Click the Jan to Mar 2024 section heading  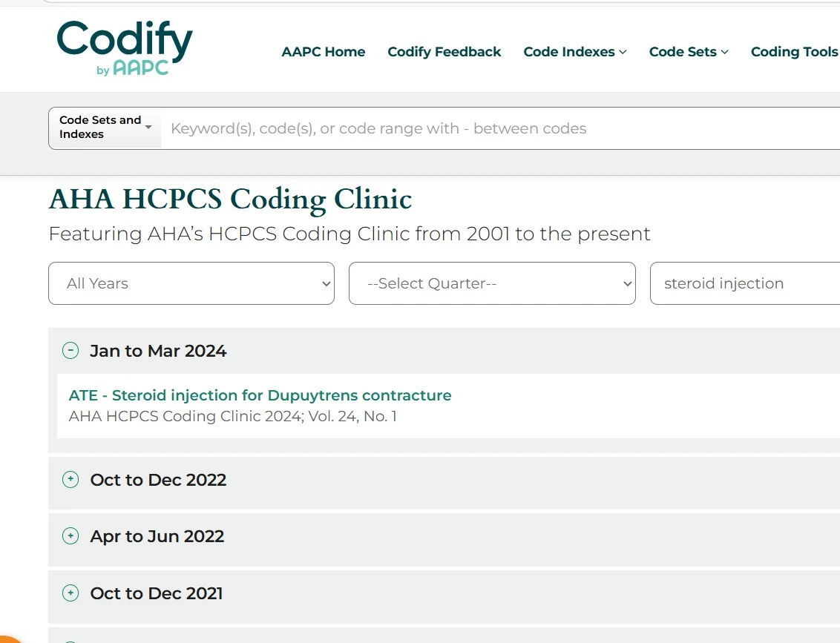click(158, 351)
